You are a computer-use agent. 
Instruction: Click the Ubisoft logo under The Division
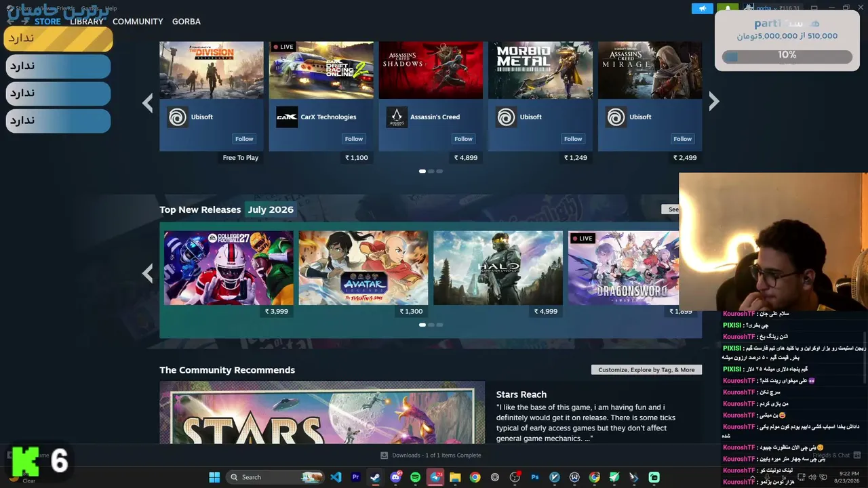pyautogui.click(x=178, y=117)
